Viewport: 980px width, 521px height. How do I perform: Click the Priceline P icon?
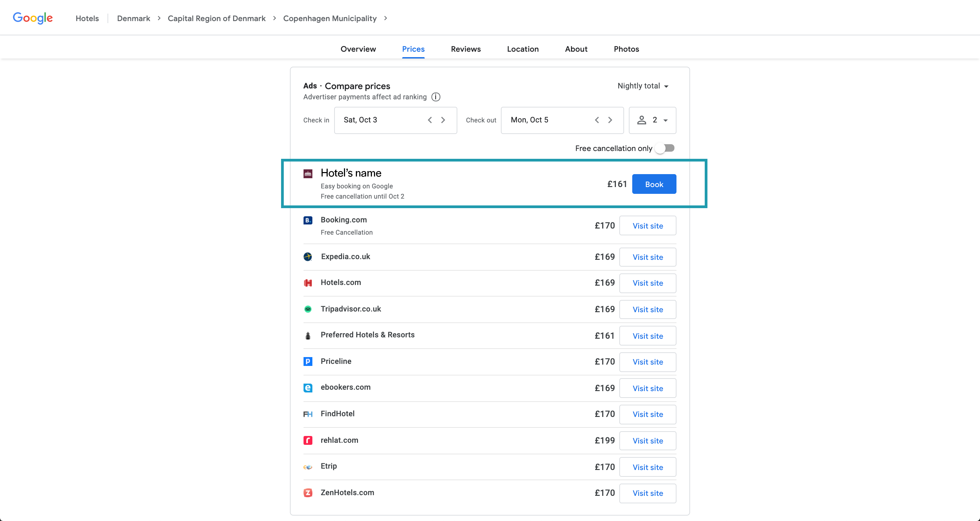pyautogui.click(x=308, y=361)
